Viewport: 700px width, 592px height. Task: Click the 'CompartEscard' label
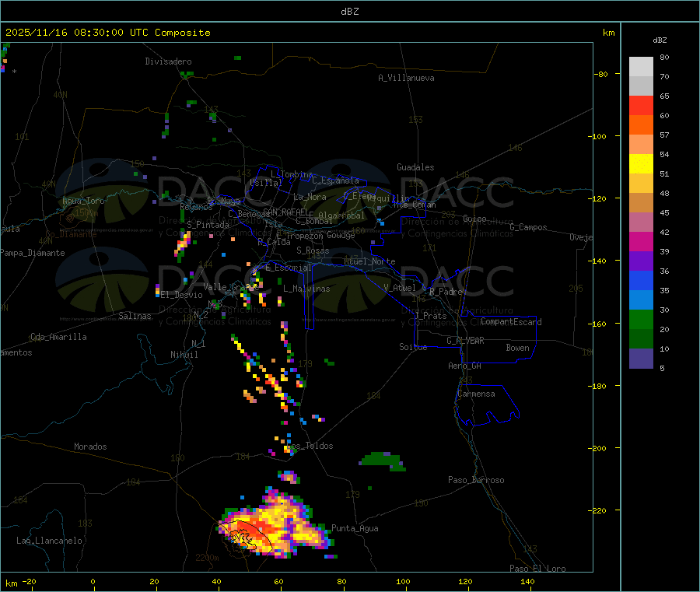tap(512, 322)
